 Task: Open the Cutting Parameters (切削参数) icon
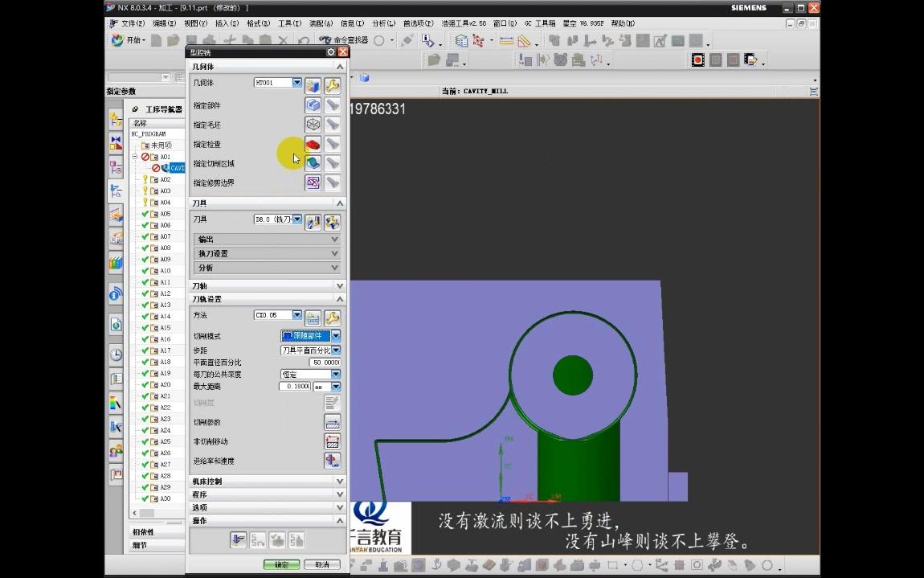pos(332,421)
